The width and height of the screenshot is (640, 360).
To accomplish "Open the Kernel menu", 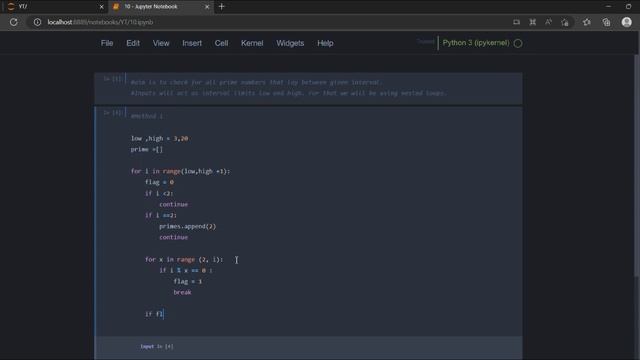I will pyautogui.click(x=252, y=43).
